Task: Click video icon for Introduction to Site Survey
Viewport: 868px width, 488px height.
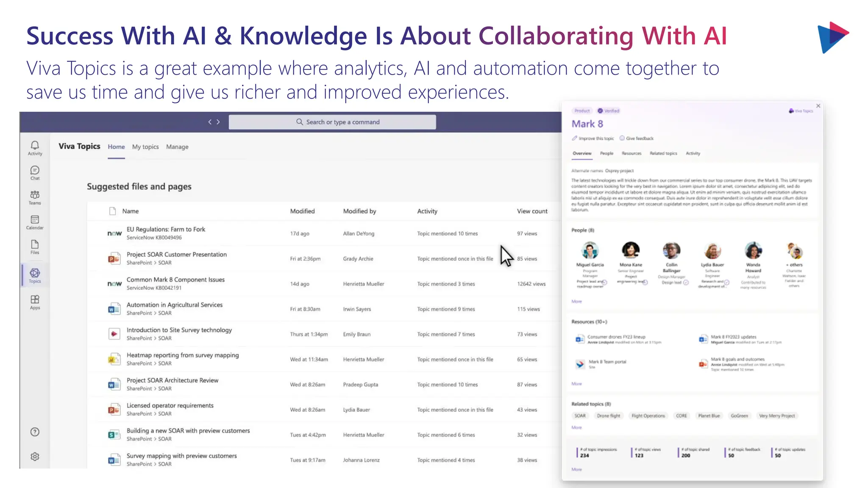Action: (x=114, y=334)
